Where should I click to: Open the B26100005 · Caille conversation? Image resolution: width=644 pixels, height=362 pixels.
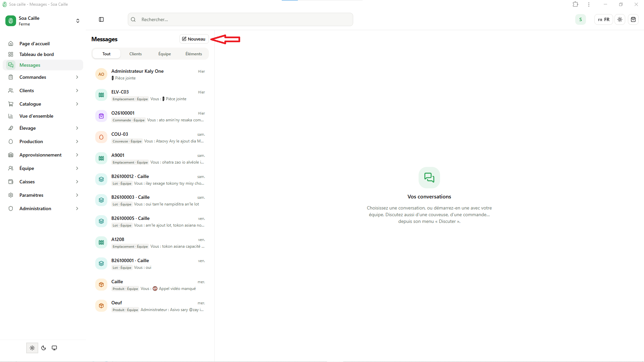150,222
